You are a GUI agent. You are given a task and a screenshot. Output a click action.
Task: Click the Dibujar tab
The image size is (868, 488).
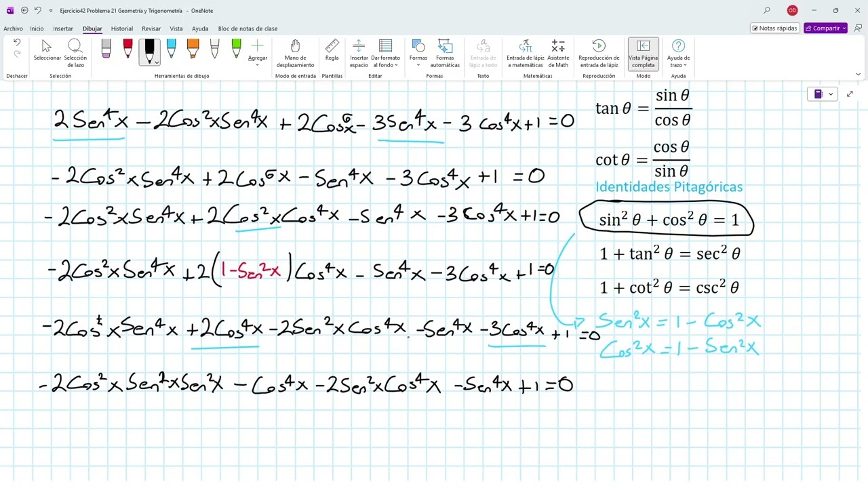92,28
